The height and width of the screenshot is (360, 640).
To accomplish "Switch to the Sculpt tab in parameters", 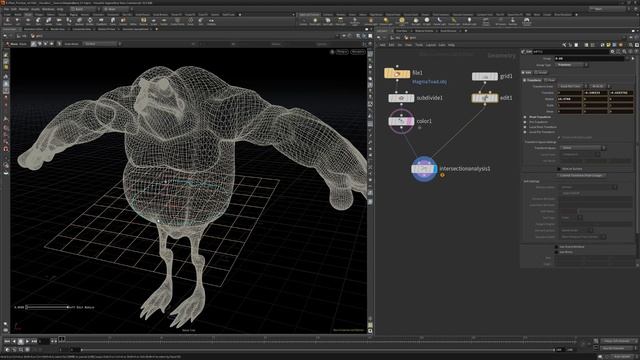I will pyautogui.click(x=541, y=72).
